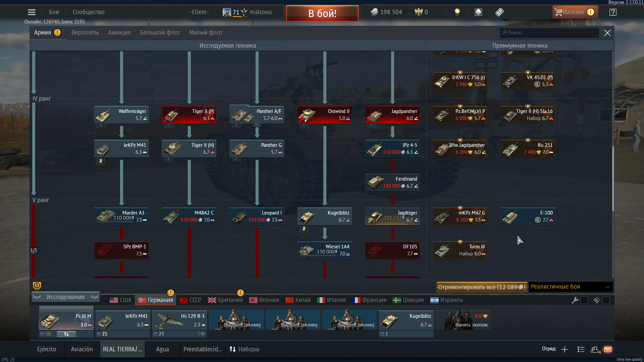The width and height of the screenshot is (644, 362).
Task: Start battle with В бой! button
Action: coord(322,13)
